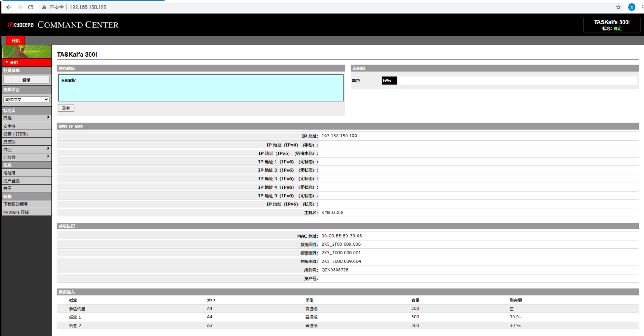The image size is (644, 336).
Task: Click the not-secure warning triangle icon
Action: pos(44,7)
